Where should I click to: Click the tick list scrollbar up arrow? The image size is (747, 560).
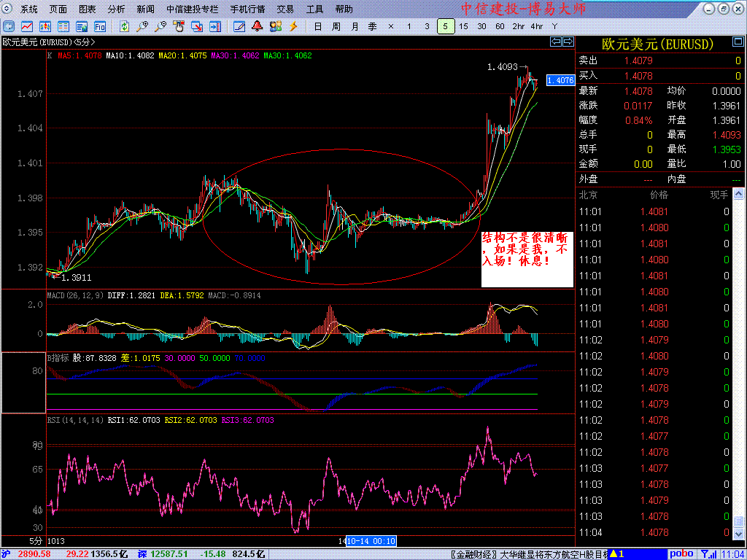738,193
